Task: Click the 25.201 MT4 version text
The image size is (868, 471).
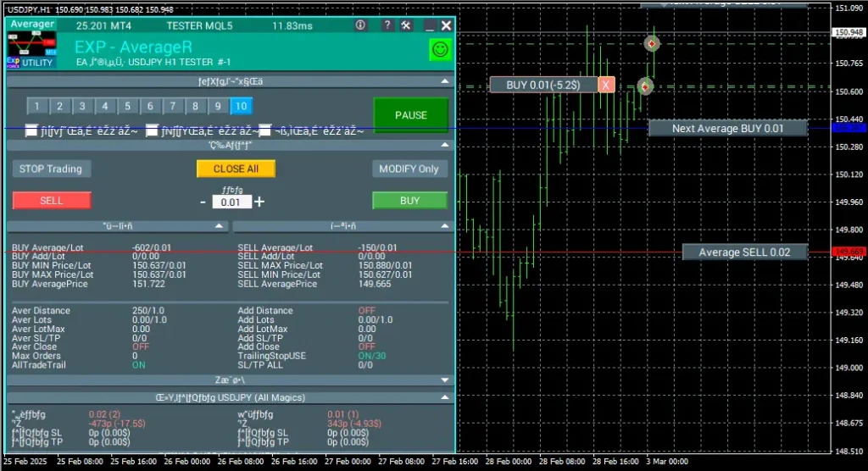Action: 103,25
